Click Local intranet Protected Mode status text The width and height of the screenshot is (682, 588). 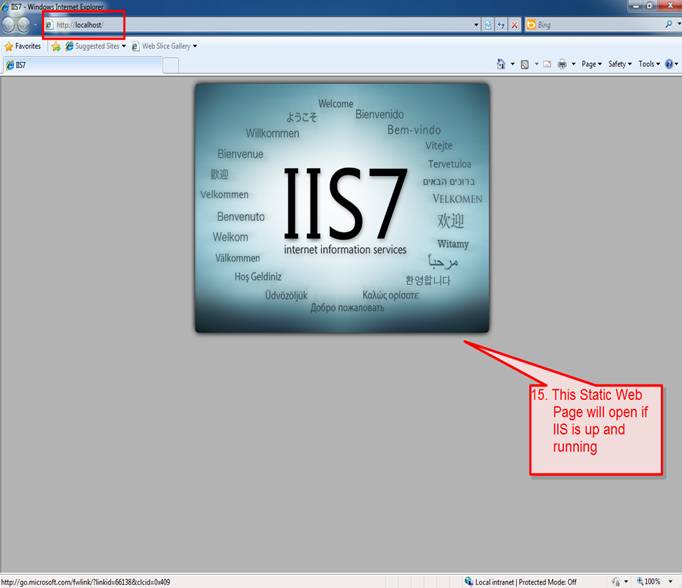point(526,582)
